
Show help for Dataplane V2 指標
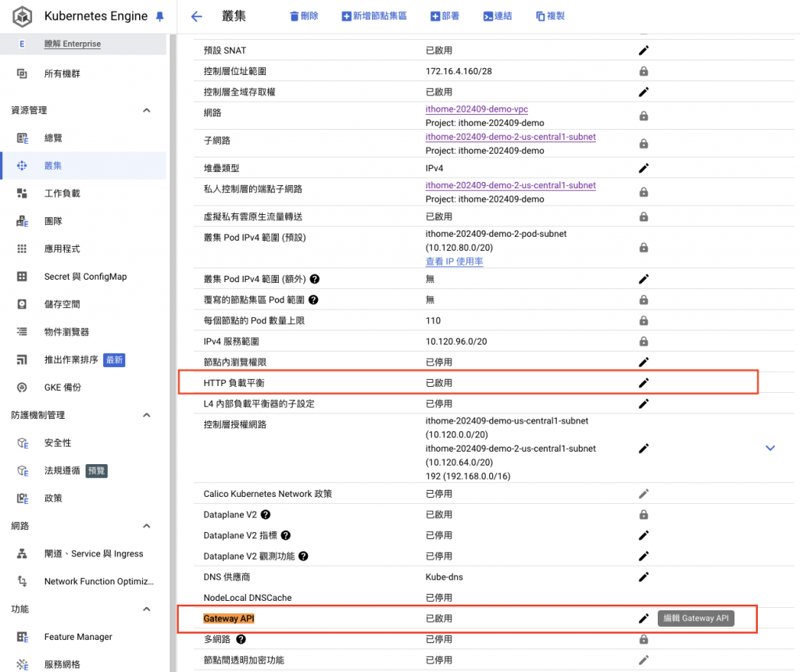tap(286, 535)
